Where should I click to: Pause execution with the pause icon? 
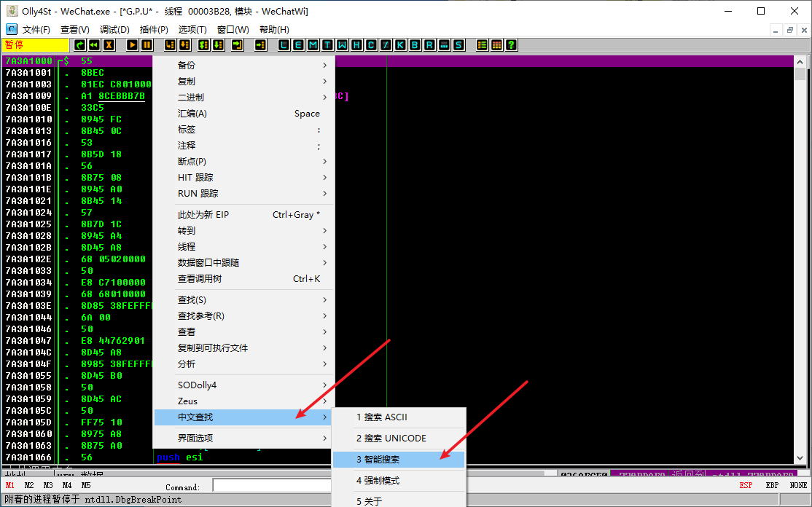pyautogui.click(x=147, y=45)
